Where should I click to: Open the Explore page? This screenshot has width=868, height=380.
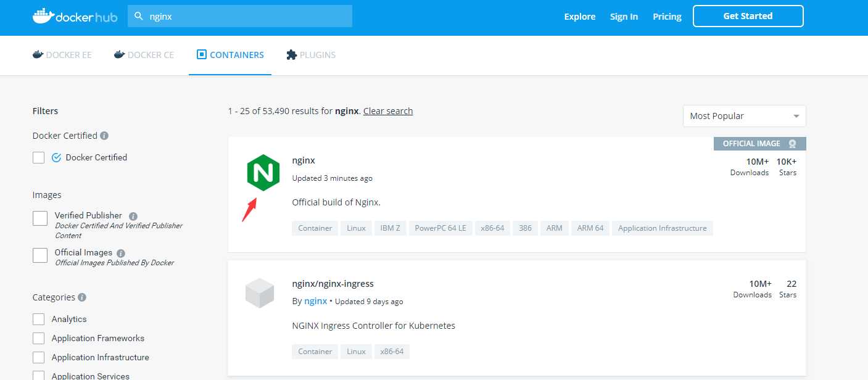tap(580, 17)
